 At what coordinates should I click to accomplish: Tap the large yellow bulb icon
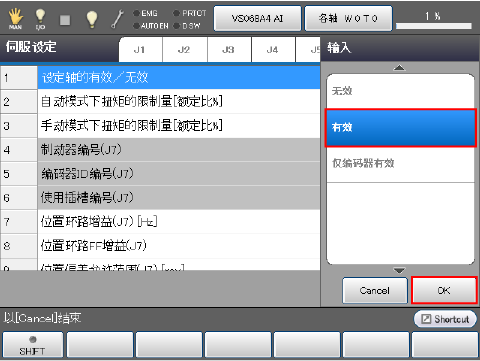point(92,19)
